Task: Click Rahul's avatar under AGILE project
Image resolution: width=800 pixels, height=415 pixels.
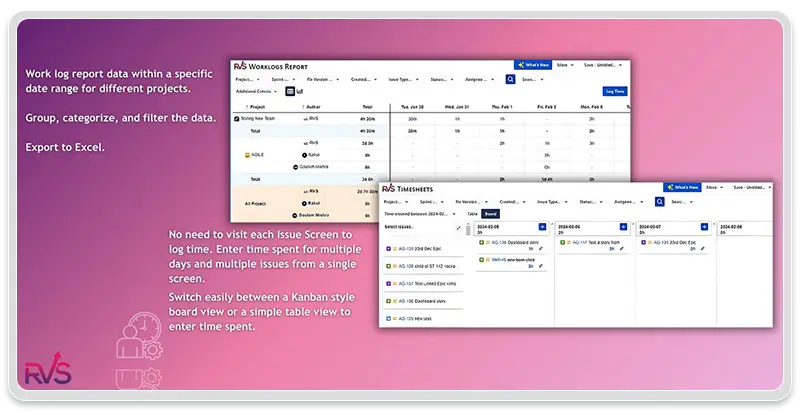Action: pyautogui.click(x=304, y=155)
